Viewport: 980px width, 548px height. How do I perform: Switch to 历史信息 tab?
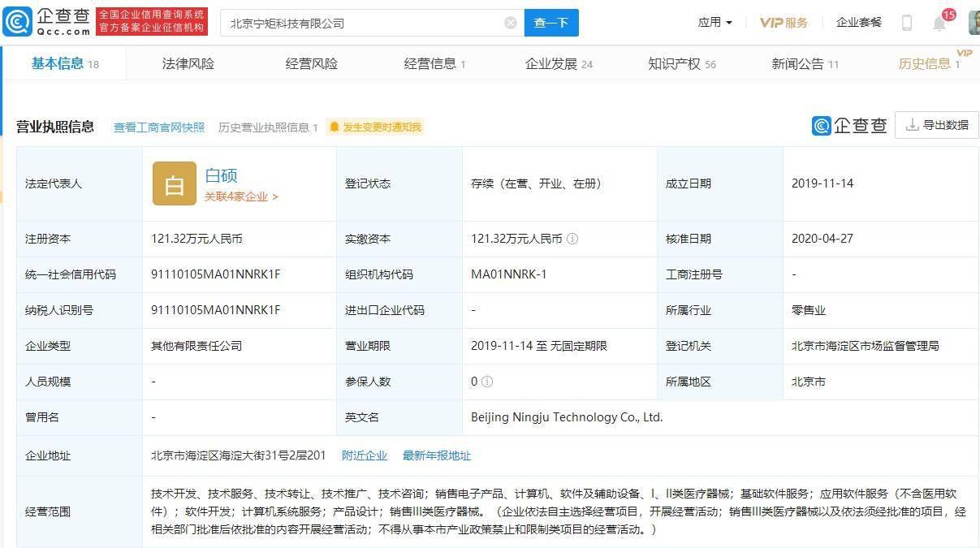coord(930,63)
